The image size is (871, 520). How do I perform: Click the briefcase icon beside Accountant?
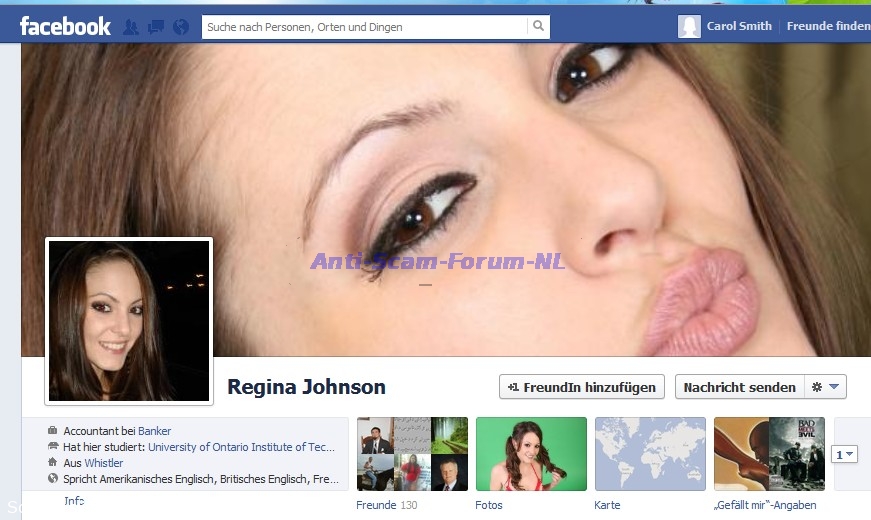(x=52, y=431)
